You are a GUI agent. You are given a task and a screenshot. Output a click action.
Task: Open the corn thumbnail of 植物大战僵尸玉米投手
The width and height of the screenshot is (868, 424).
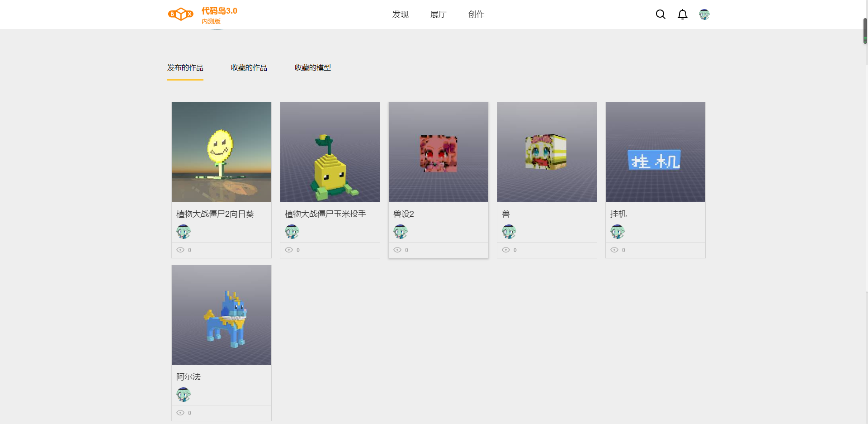330,152
